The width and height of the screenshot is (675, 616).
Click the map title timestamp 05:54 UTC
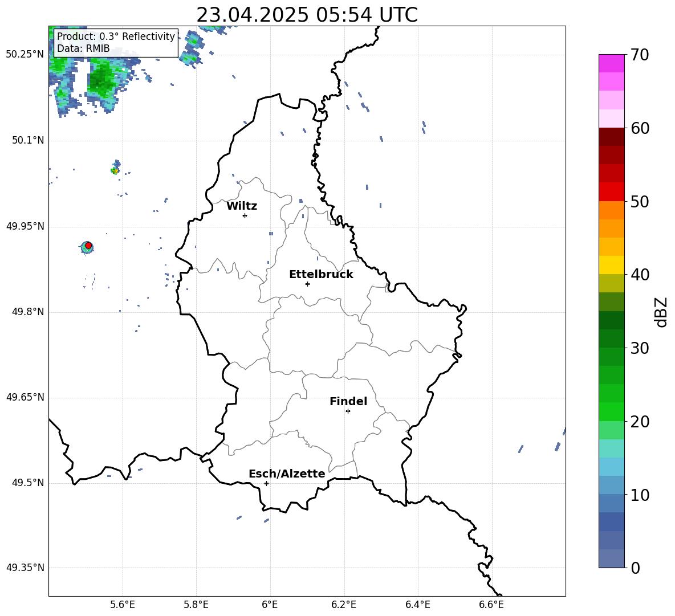pos(367,15)
